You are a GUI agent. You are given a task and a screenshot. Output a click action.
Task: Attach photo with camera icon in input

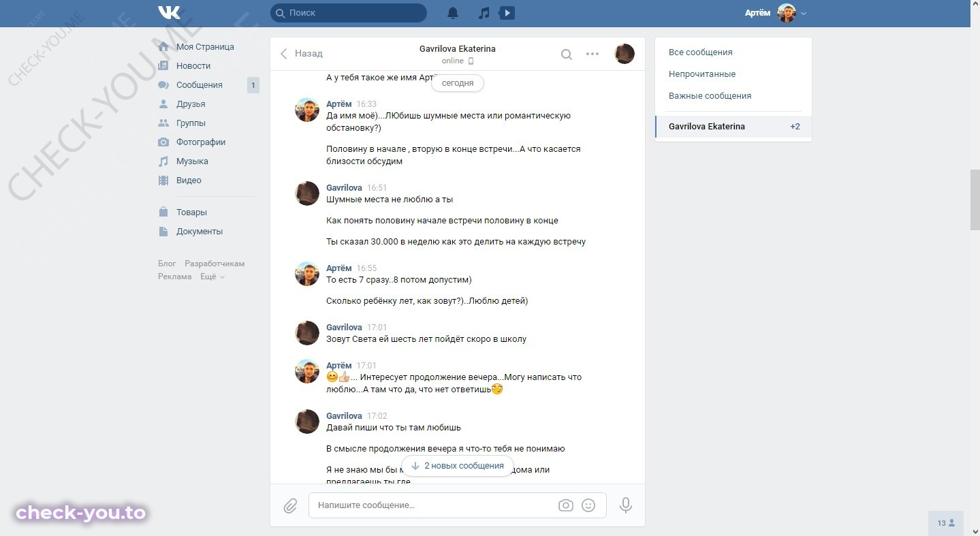(x=565, y=505)
